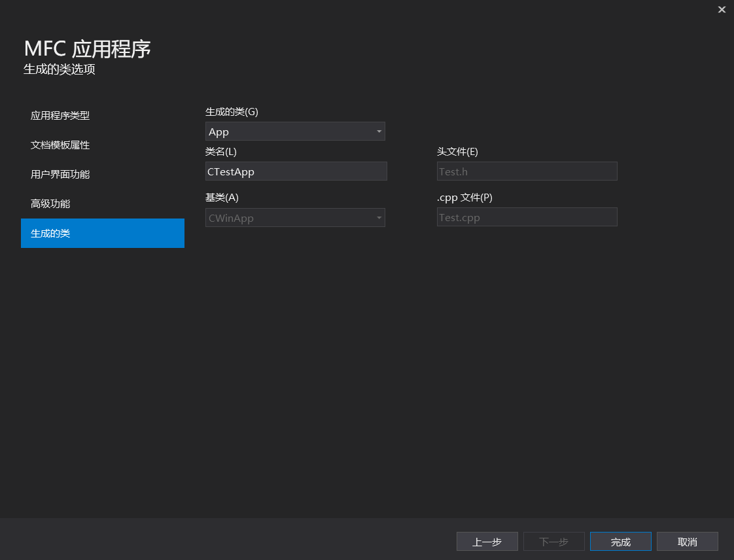The image size is (734, 560).
Task: Click the 基类 combo box arrow
Action: [x=379, y=217]
